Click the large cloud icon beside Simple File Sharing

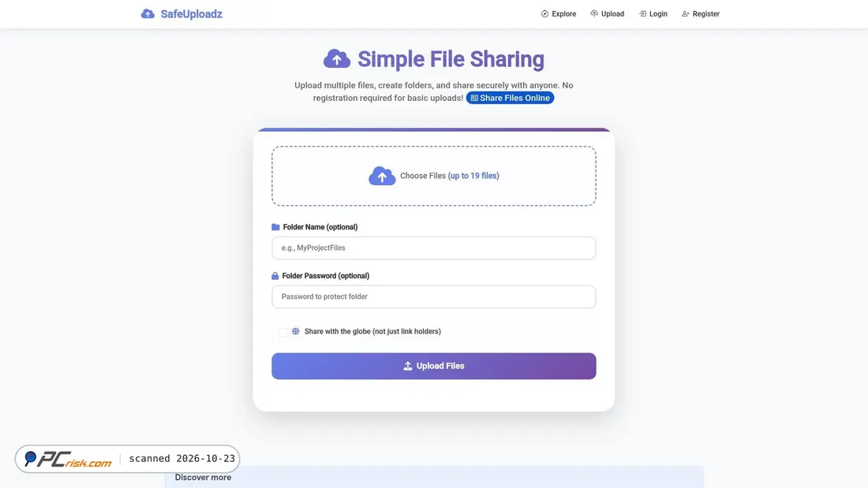[x=337, y=58]
